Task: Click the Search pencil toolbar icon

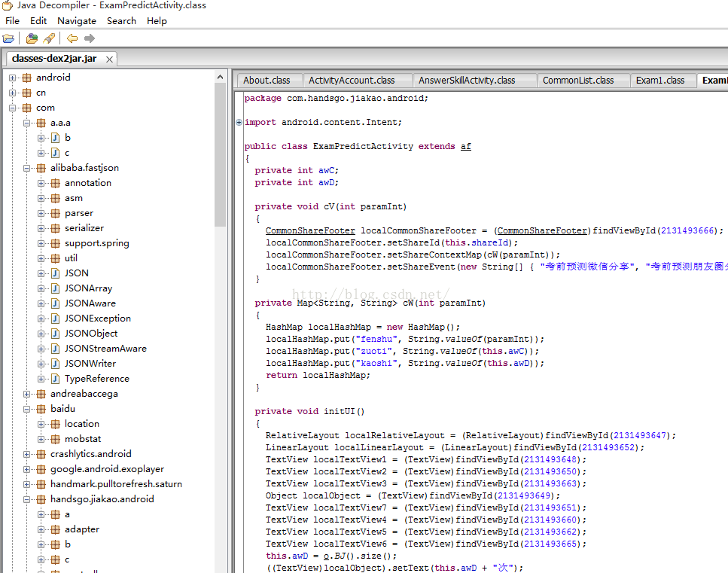Action: click(x=49, y=38)
